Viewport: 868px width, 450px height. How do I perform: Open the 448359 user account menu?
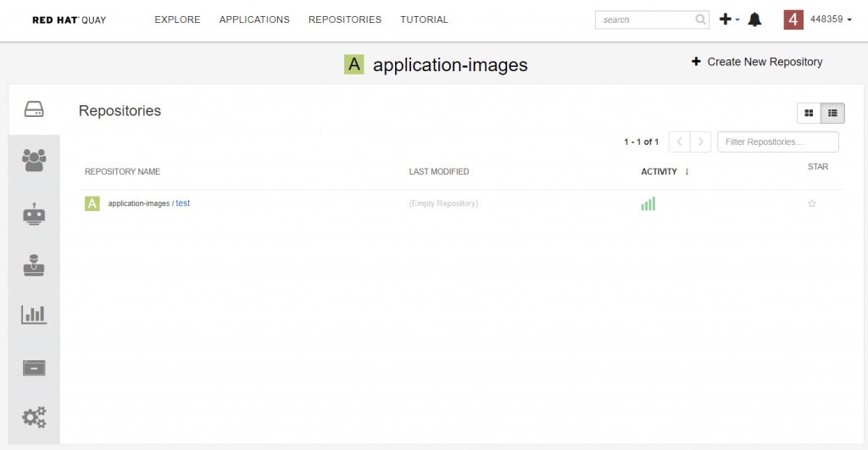[x=831, y=19]
